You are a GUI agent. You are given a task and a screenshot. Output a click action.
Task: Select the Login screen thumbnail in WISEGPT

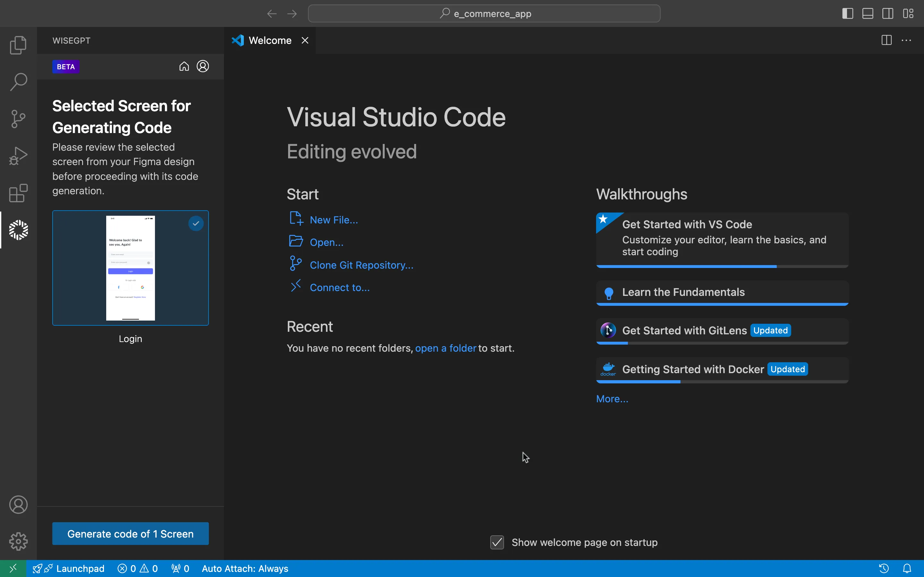[x=130, y=267]
